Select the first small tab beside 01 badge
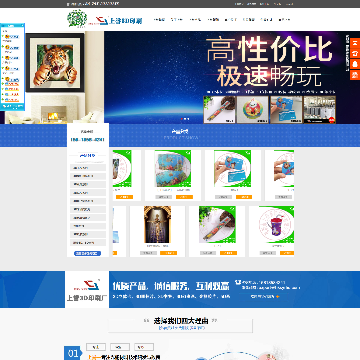Viewport: 360px width, 360px height. point(96,347)
